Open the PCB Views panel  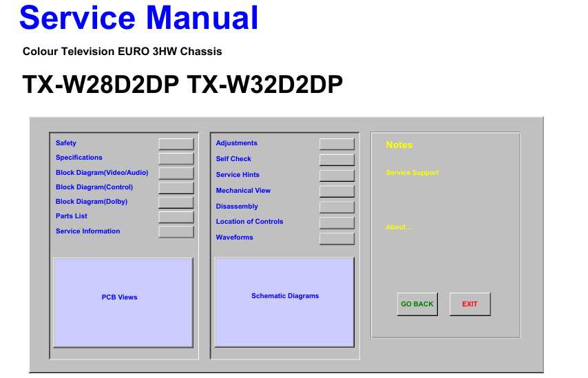(x=123, y=302)
